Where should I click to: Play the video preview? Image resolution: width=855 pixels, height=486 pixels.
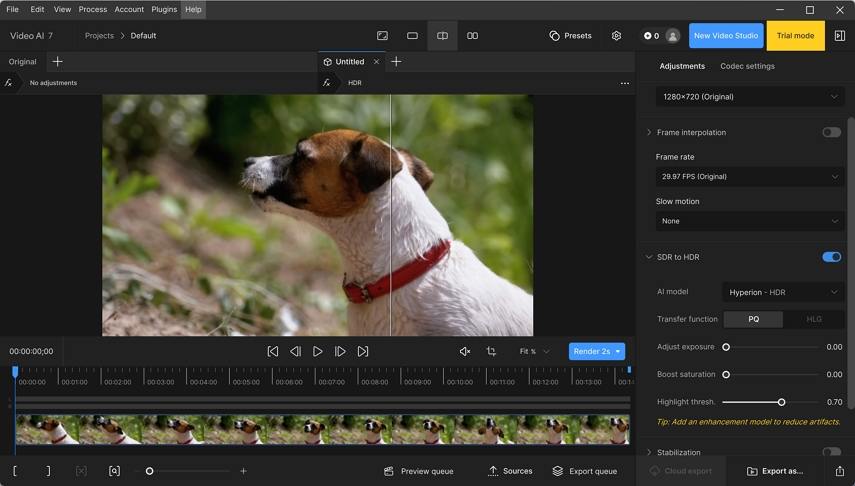pyautogui.click(x=317, y=351)
